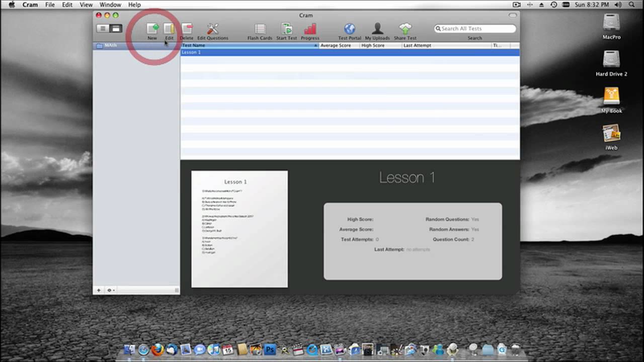Sort by Last Attempt column
The height and width of the screenshot is (362, 644).
coord(447,45)
